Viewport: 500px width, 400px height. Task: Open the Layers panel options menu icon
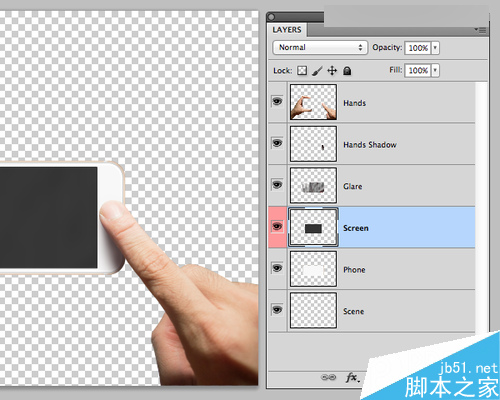[x=481, y=30]
